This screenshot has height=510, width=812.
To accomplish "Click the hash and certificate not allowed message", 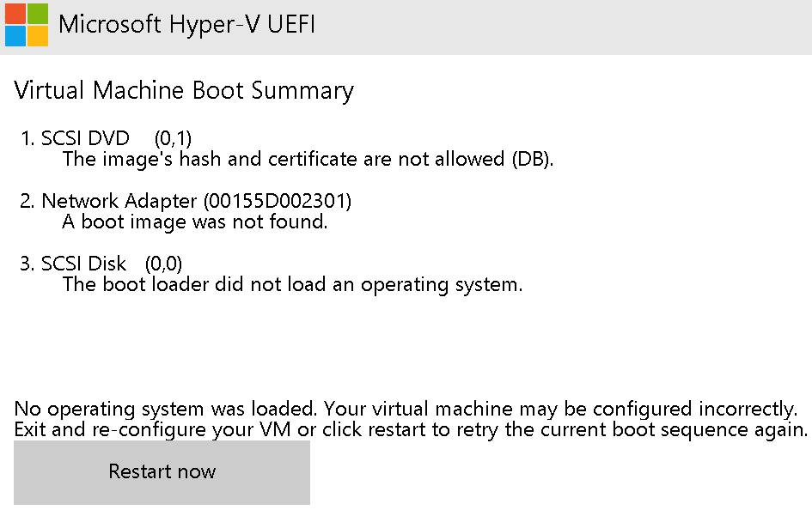I will pyautogui.click(x=308, y=160).
